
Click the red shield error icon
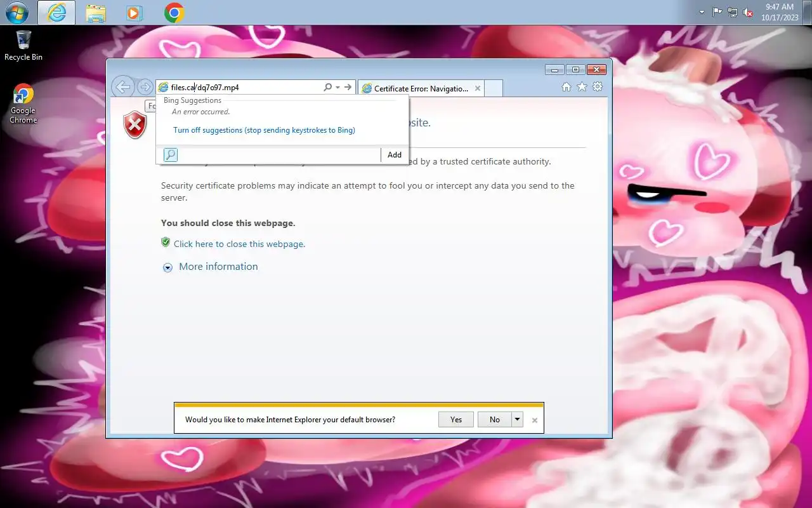pos(134,124)
